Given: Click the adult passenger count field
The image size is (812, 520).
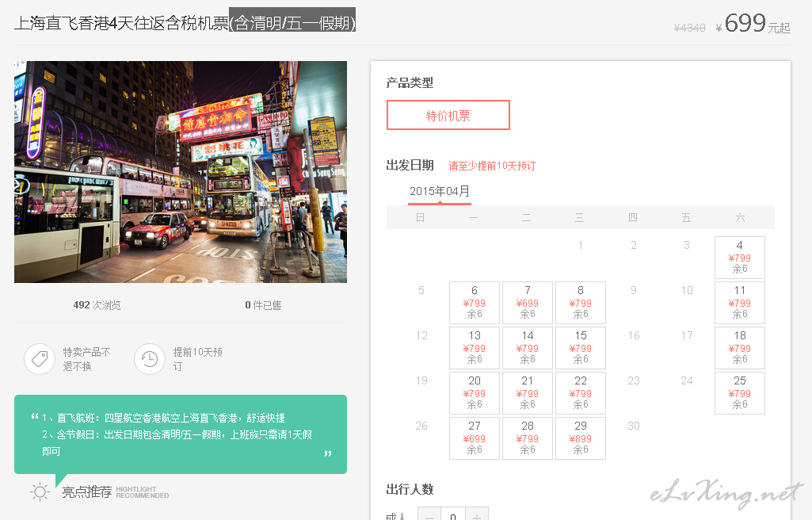Looking at the screenshot, I should click(x=453, y=515).
